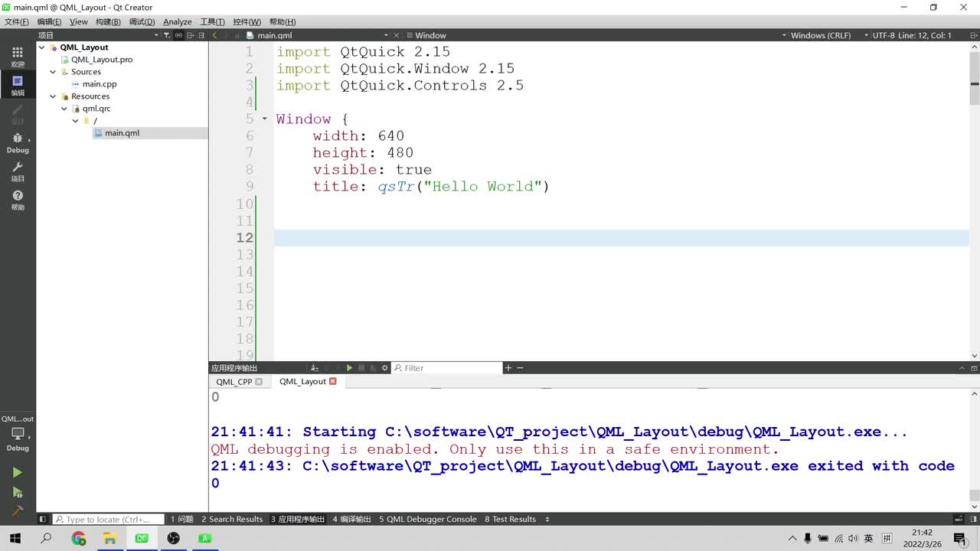Screen dimensions: 980x551
Task: Collapse the QML_Layout project node
Action: click(x=42, y=47)
